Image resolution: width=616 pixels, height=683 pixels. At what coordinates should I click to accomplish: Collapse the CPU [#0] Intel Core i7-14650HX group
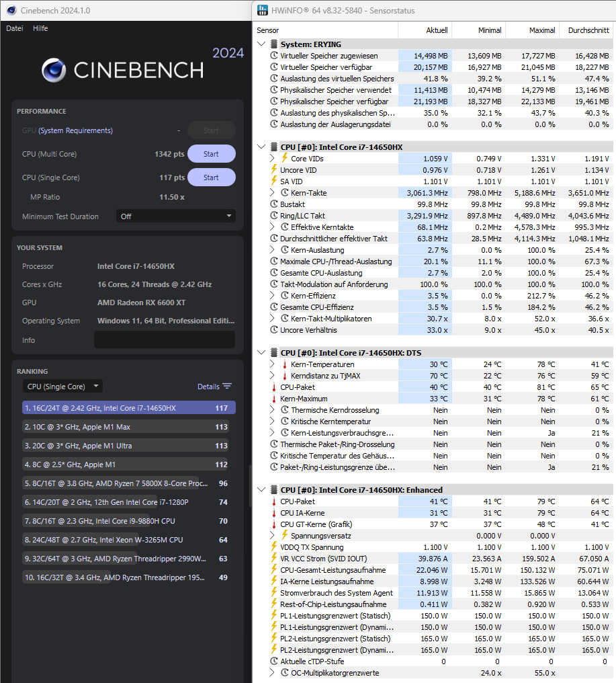point(261,147)
